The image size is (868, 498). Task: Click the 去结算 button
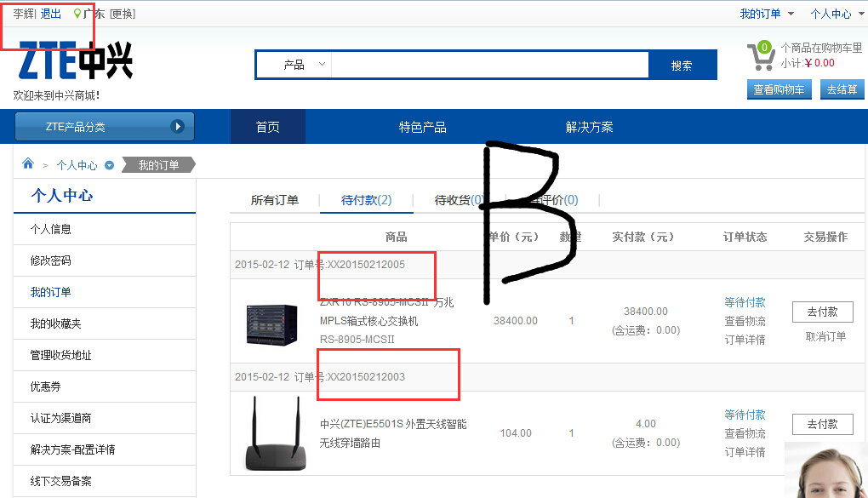(x=842, y=89)
